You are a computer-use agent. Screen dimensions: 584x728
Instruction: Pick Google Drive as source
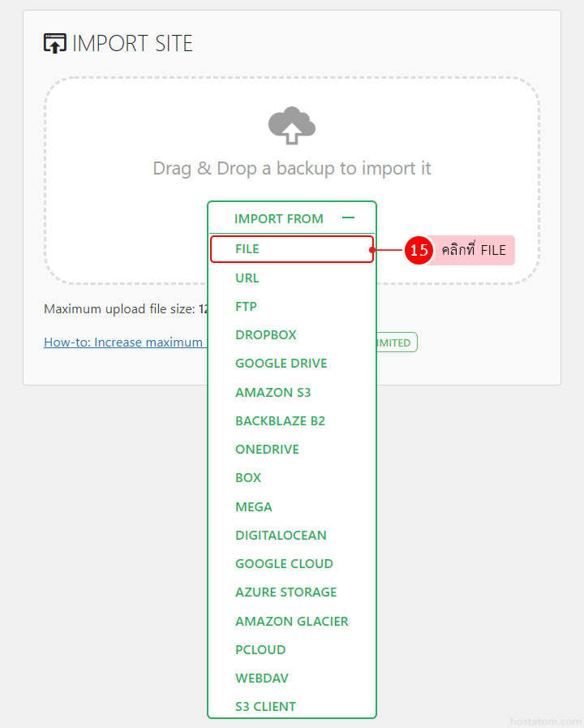point(281,364)
